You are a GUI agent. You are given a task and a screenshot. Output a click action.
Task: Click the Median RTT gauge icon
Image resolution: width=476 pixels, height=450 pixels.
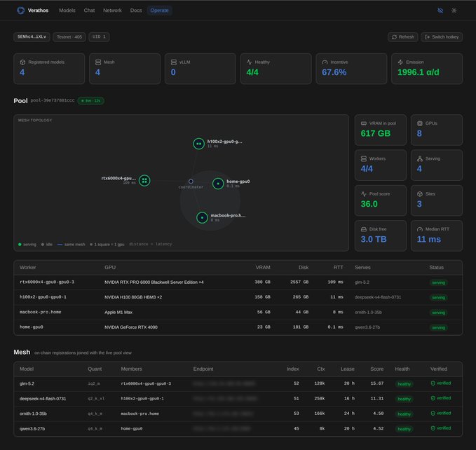pos(420,229)
